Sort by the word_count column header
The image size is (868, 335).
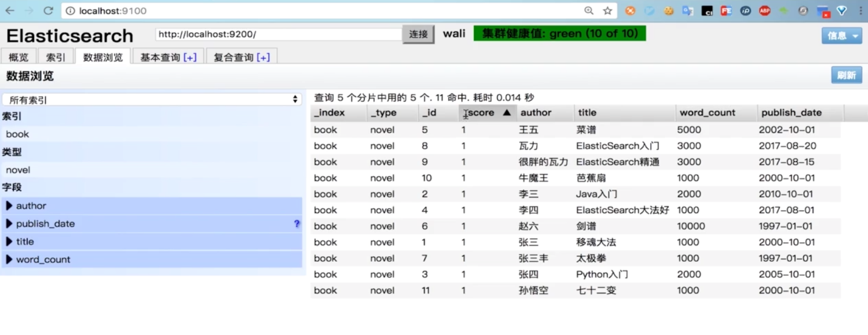(x=716, y=113)
